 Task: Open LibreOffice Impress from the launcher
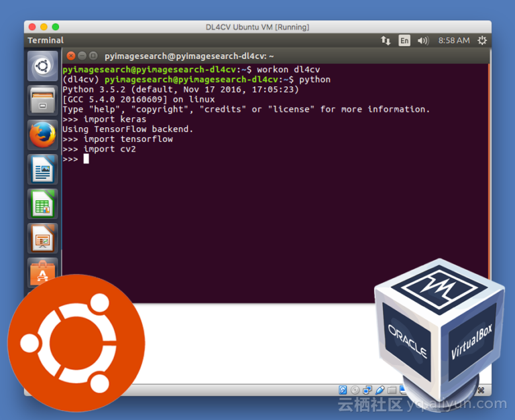[42, 238]
